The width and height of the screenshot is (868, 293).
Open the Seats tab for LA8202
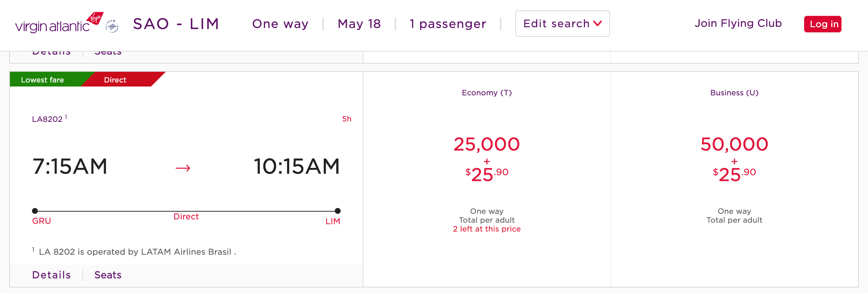[108, 275]
